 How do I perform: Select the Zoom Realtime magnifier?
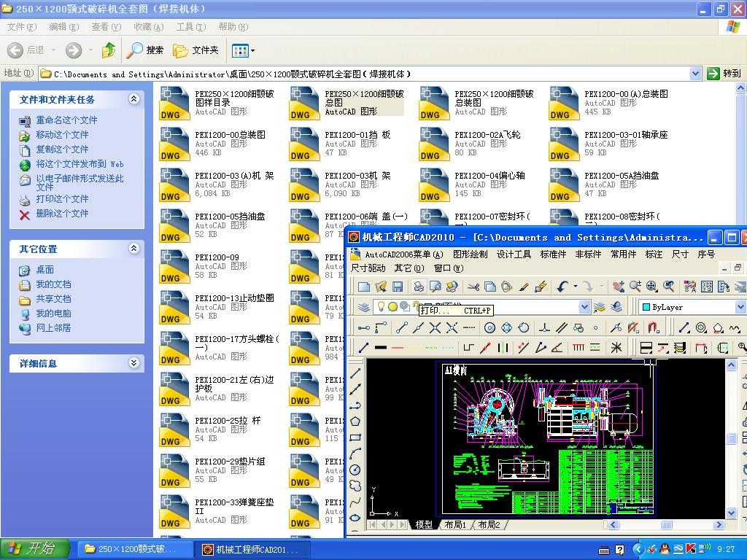635,286
